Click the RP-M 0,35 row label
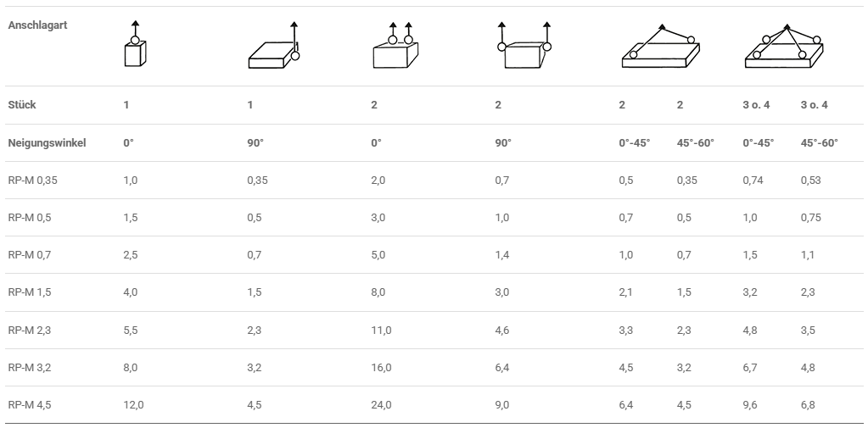Screen dimensions: 868x428 (x=32, y=180)
